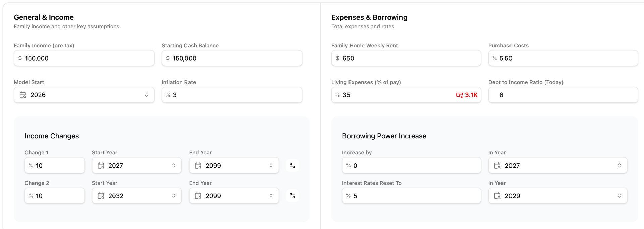Click the Family Home Weekly Rent field
The height and width of the screenshot is (229, 644).
point(409,58)
